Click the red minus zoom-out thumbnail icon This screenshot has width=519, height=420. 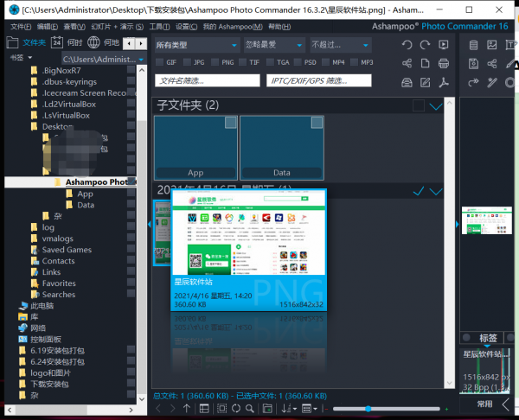(326, 409)
